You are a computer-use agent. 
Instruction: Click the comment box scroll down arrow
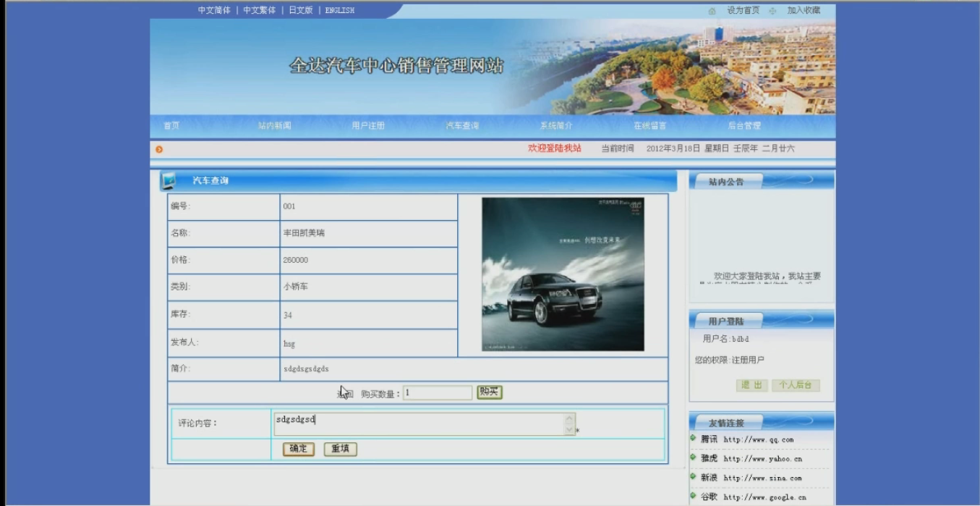(x=570, y=430)
